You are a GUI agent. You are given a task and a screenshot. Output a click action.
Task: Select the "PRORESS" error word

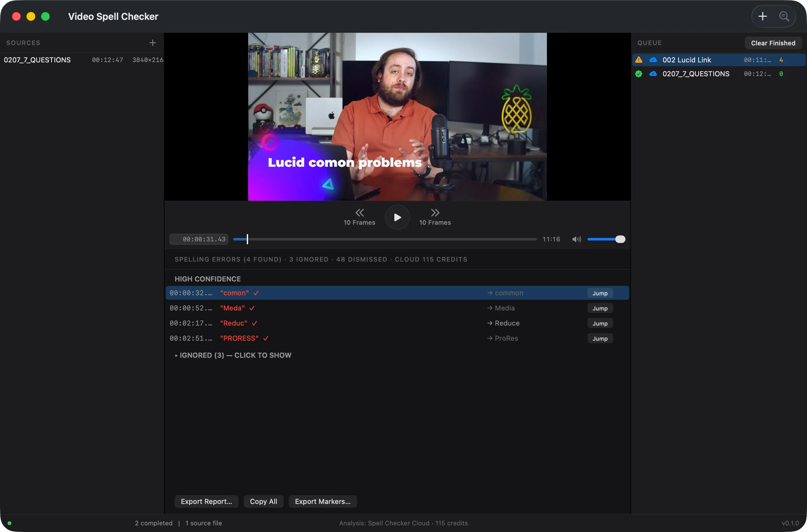pyautogui.click(x=239, y=338)
